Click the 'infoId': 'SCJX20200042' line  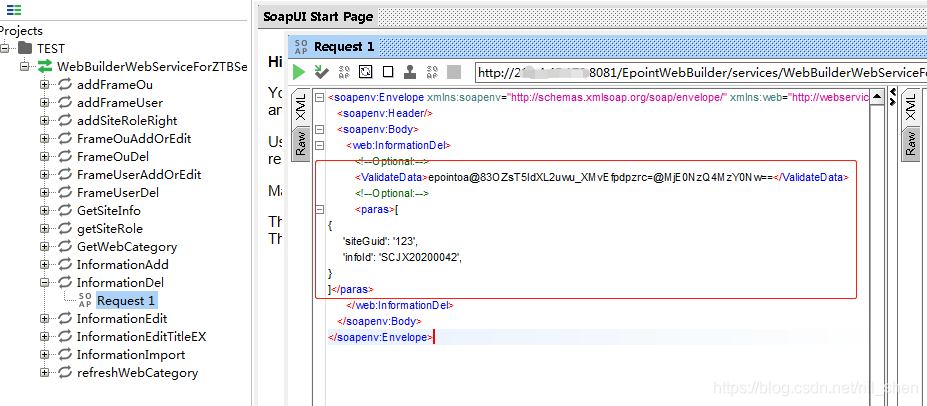pos(402,257)
